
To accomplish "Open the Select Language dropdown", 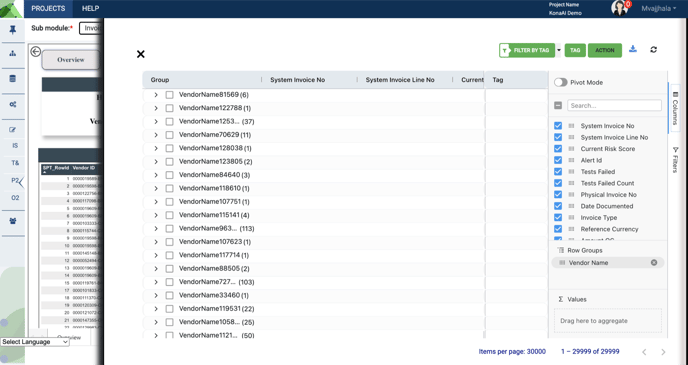I will coord(35,342).
